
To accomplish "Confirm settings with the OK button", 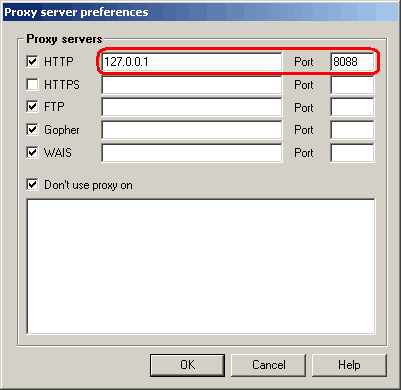I will [x=187, y=365].
